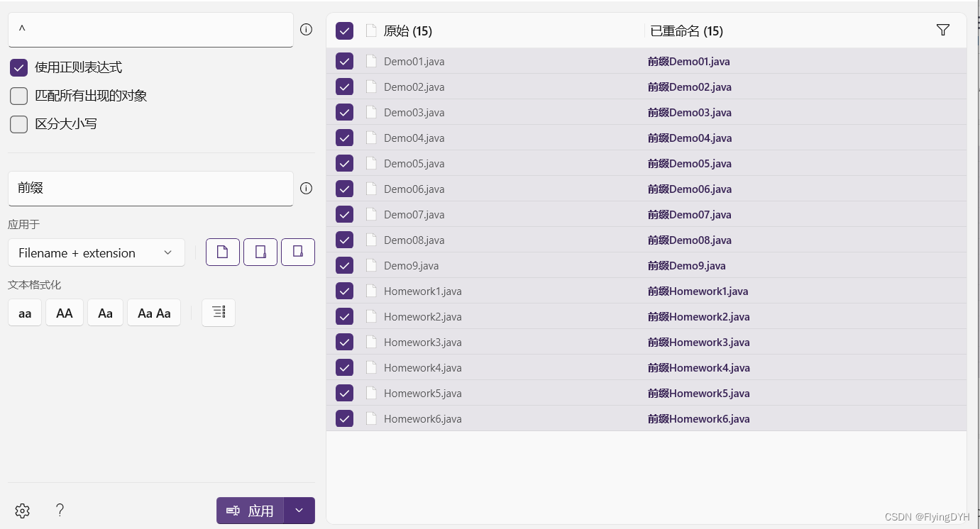Click the 已重命名 (15) column header
The width and height of the screenshot is (980, 529).
click(686, 31)
